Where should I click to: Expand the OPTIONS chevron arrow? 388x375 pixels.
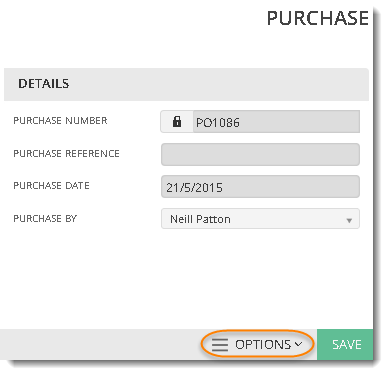pos(299,344)
